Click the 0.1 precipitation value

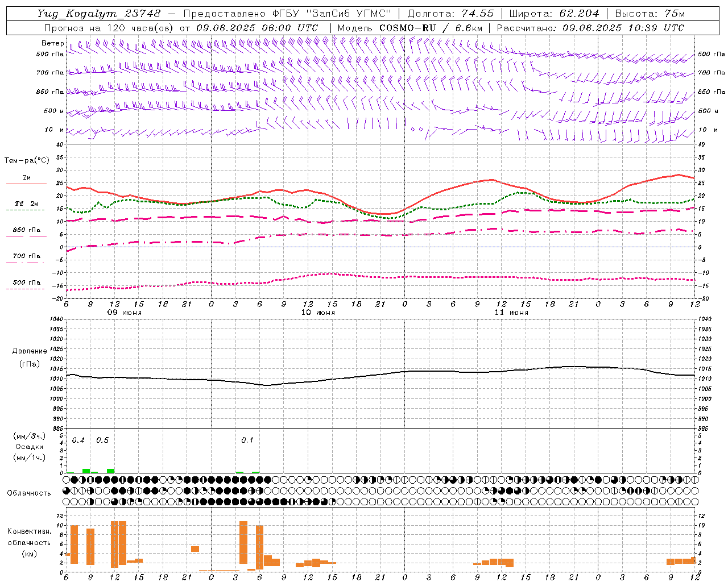pyautogui.click(x=247, y=440)
